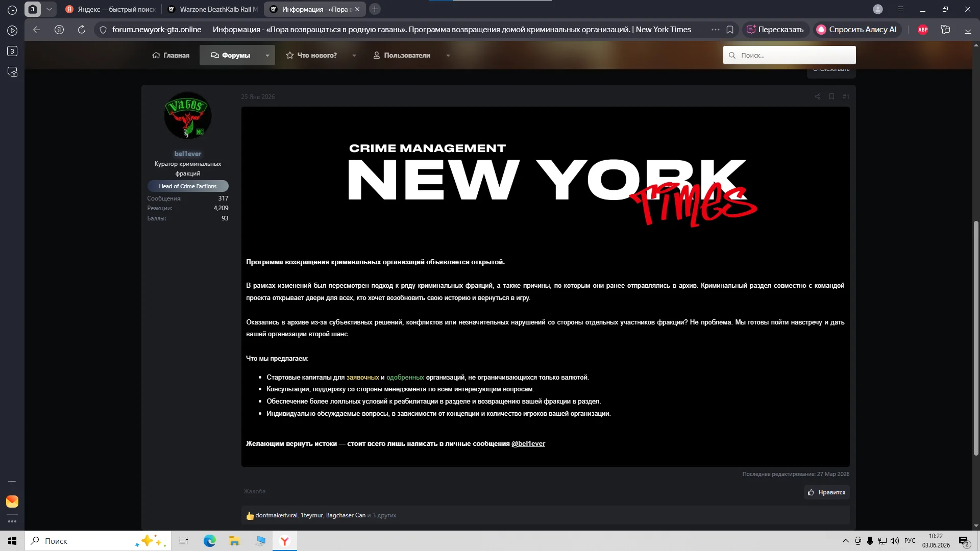Image resolution: width=980 pixels, height=551 pixels.
Task: Bookmark post #1 icon
Action: pos(831,96)
